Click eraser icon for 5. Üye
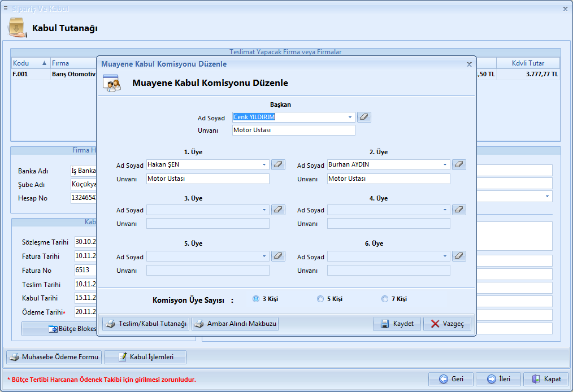573x392 pixels. pyautogui.click(x=278, y=256)
